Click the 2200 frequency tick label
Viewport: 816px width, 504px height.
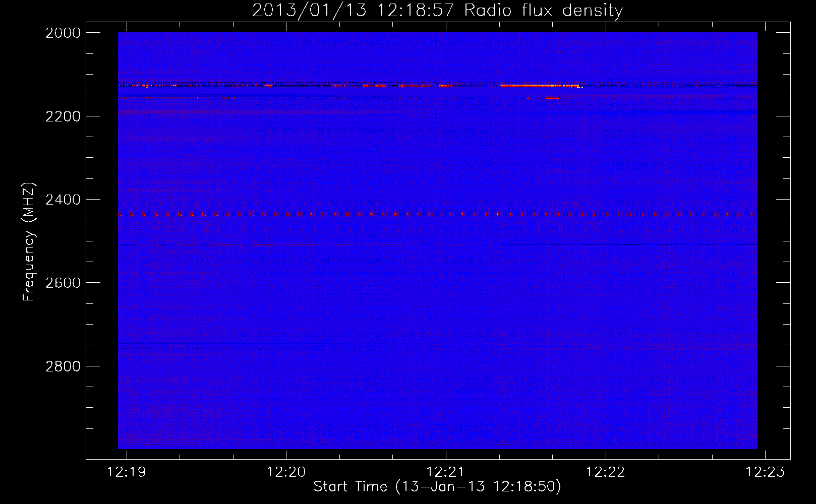(x=63, y=116)
